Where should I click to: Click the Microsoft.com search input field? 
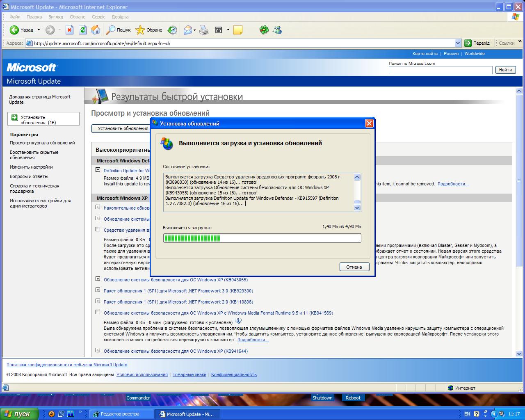440,70
